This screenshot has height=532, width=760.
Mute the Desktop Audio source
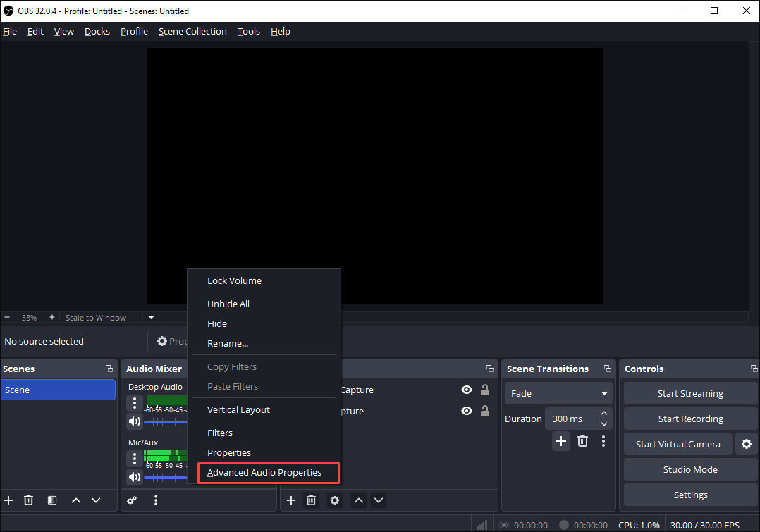click(x=134, y=421)
